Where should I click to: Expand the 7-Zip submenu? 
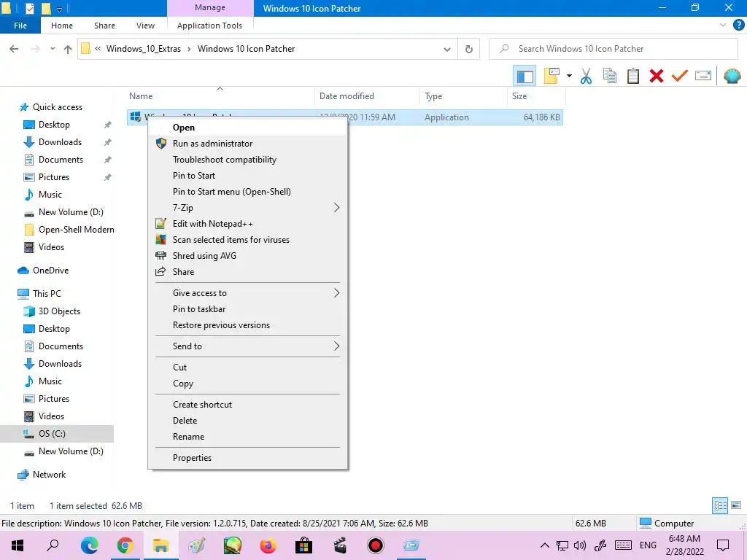pos(247,208)
